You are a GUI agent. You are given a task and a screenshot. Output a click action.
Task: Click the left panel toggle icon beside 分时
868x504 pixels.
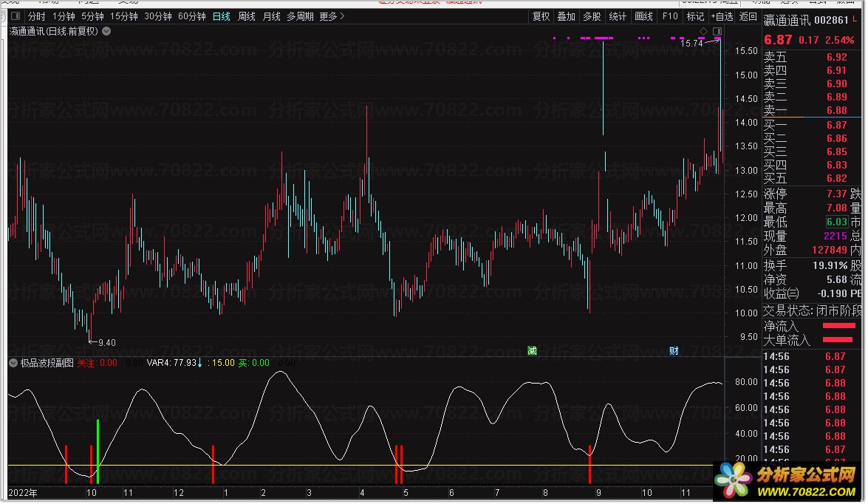[x=15, y=16]
